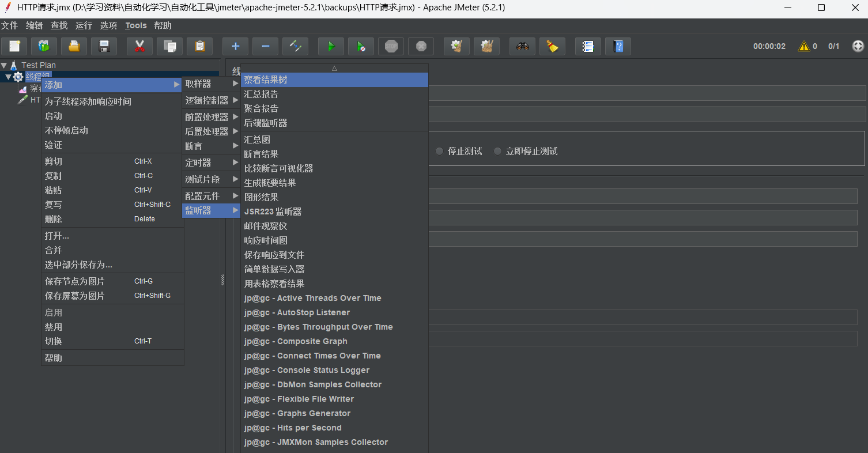
Task: Clear results with the single broom icon
Action: click(456, 46)
